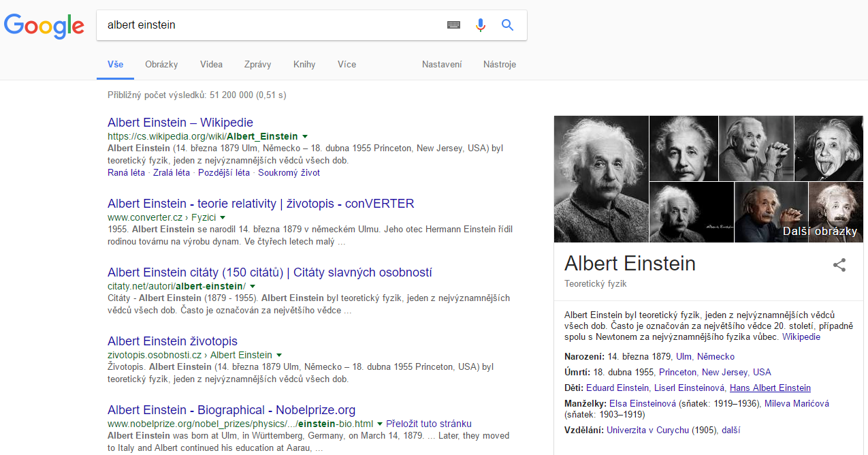
Task: Click the Ulm birthplace link
Action: click(684, 357)
